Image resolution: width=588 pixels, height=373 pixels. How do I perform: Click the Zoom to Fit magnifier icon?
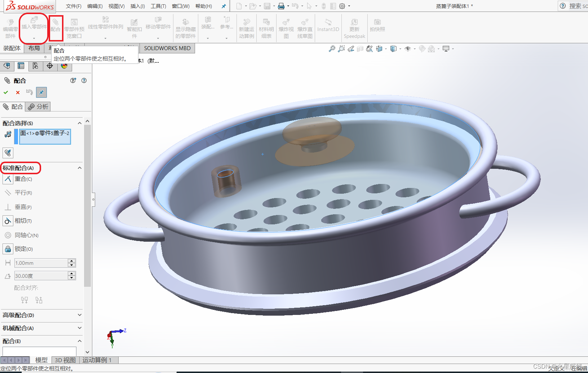point(332,49)
